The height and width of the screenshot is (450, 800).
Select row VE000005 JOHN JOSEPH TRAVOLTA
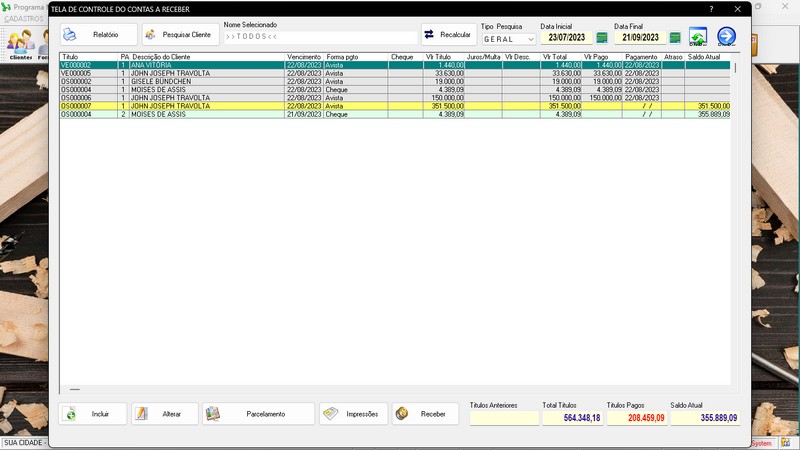tap(395, 73)
